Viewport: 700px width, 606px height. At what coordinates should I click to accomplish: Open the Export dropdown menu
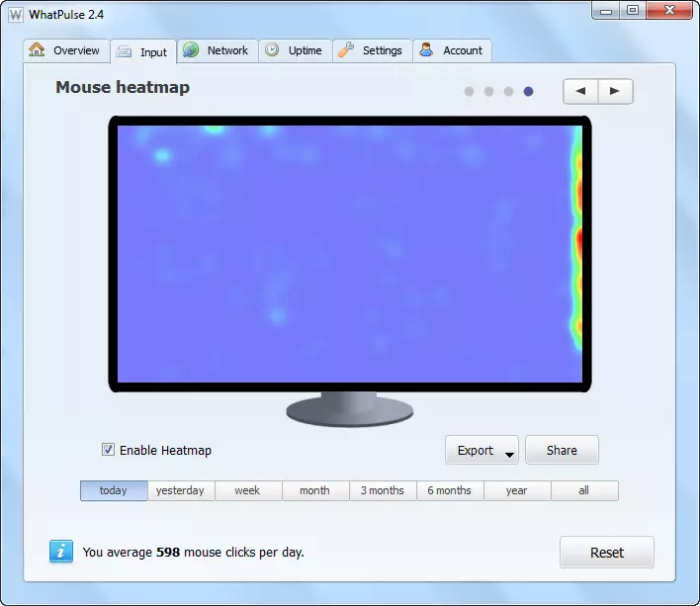[x=481, y=450]
